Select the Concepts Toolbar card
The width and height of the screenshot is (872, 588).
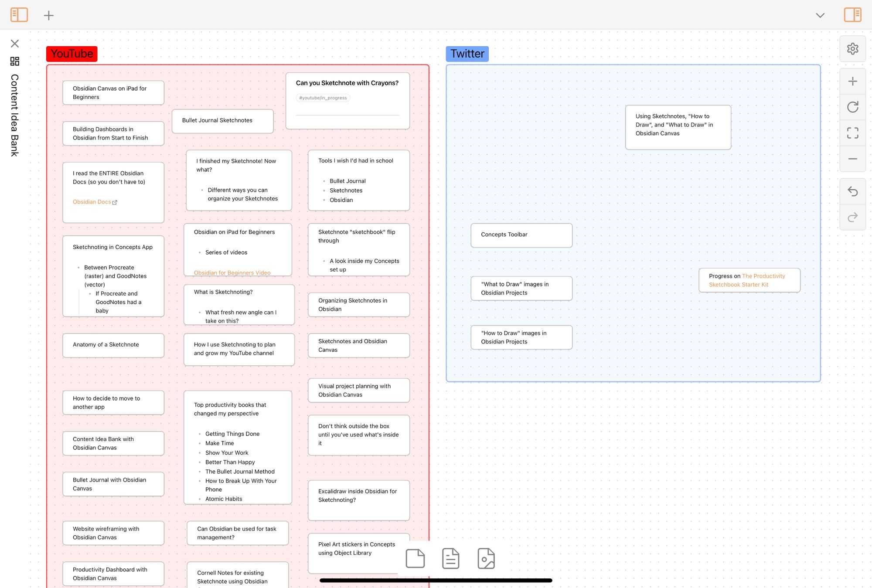point(521,235)
